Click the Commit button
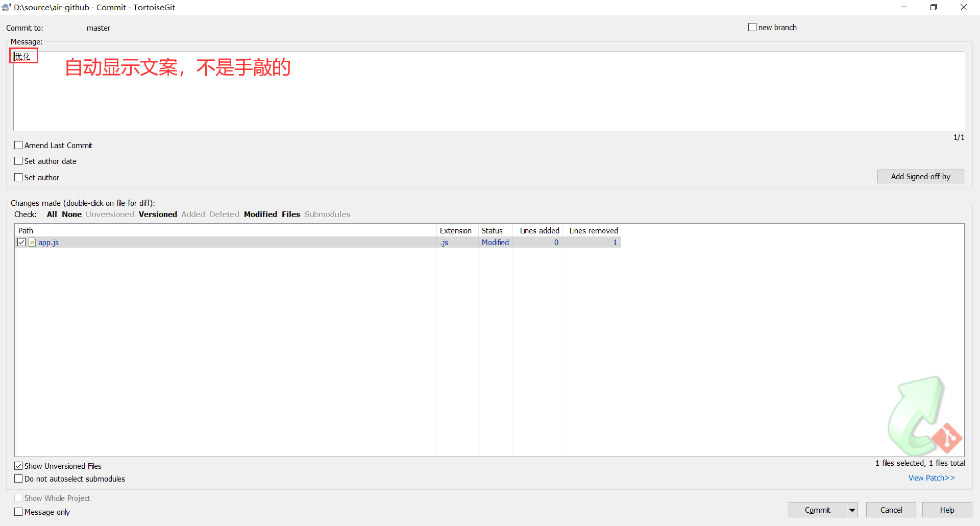 point(818,510)
